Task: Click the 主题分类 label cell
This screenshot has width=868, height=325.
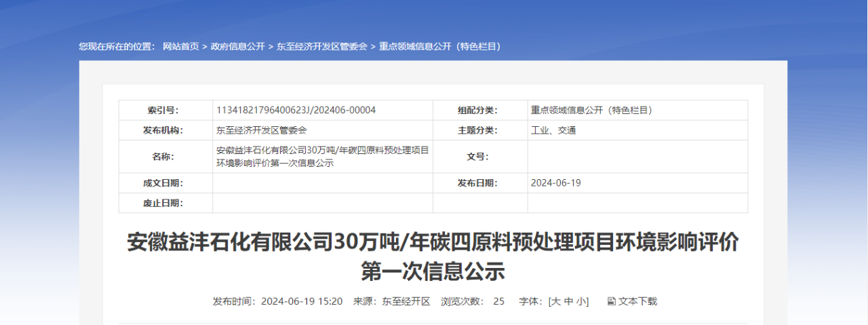Action: [481, 130]
